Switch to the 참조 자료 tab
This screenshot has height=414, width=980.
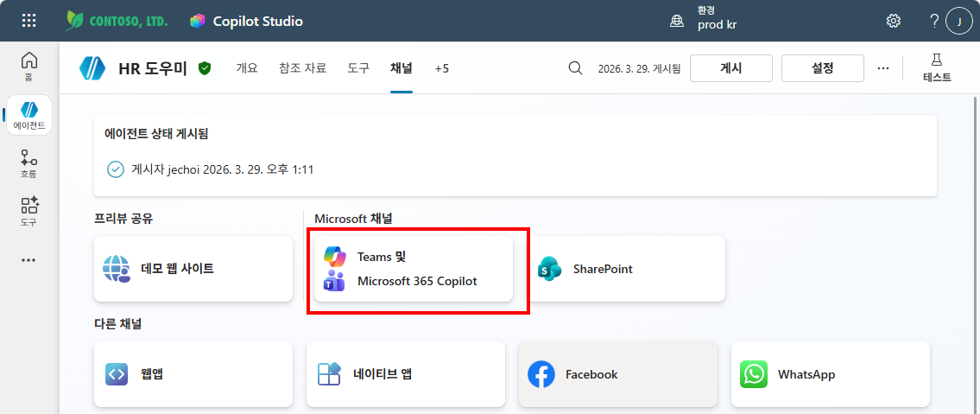pyautogui.click(x=302, y=68)
